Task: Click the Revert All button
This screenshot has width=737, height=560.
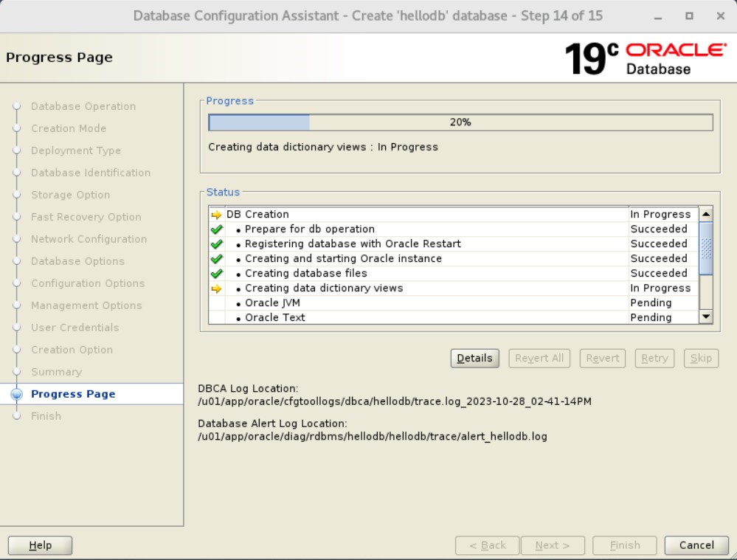Action: (539, 359)
